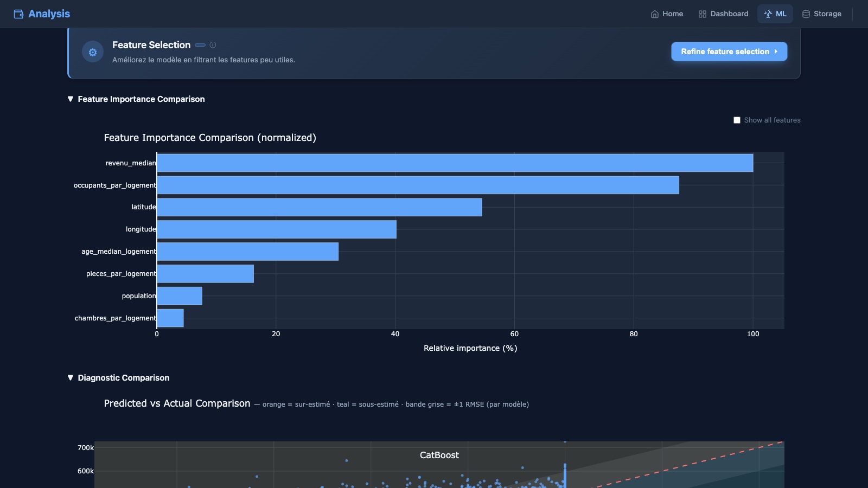Go to the Home page

coord(667,14)
